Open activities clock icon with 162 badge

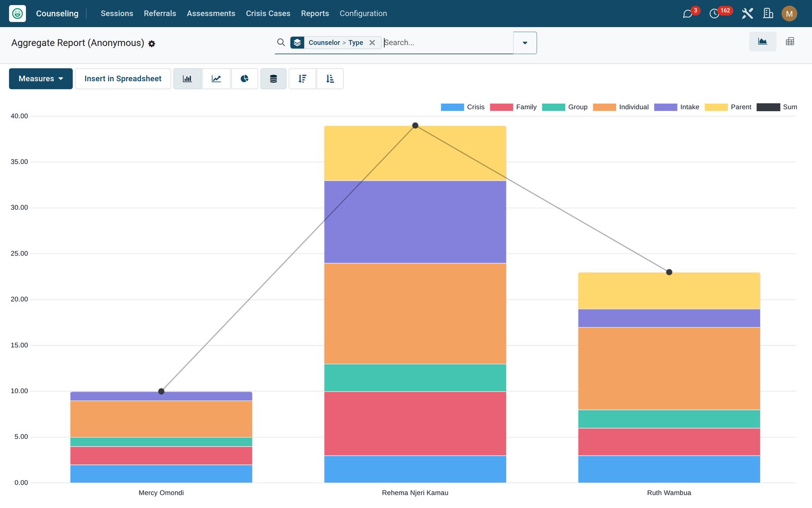click(x=715, y=14)
